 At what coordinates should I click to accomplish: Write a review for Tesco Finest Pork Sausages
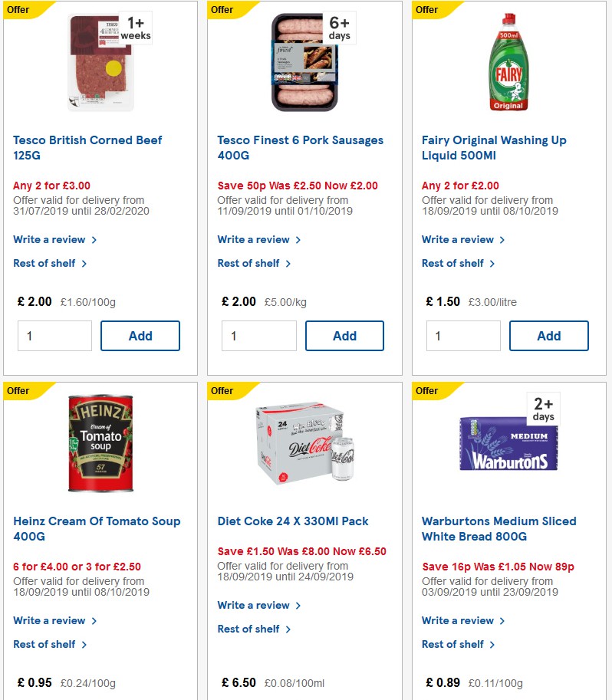tap(254, 239)
